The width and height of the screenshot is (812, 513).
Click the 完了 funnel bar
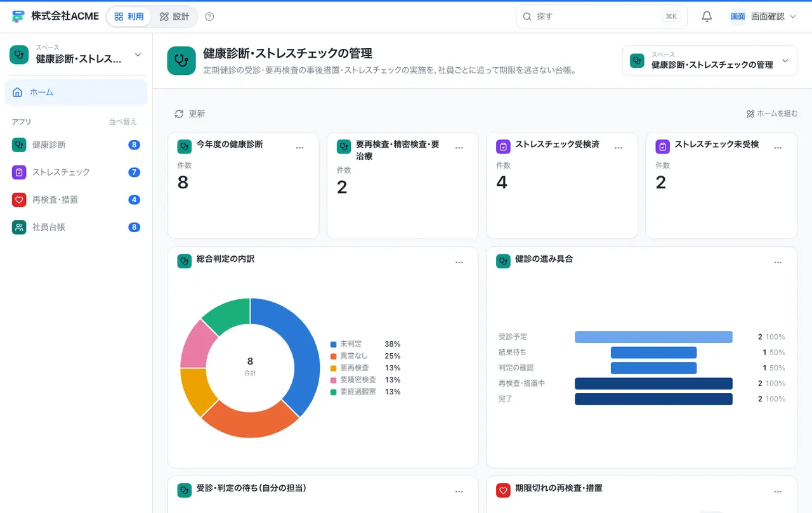[653, 399]
